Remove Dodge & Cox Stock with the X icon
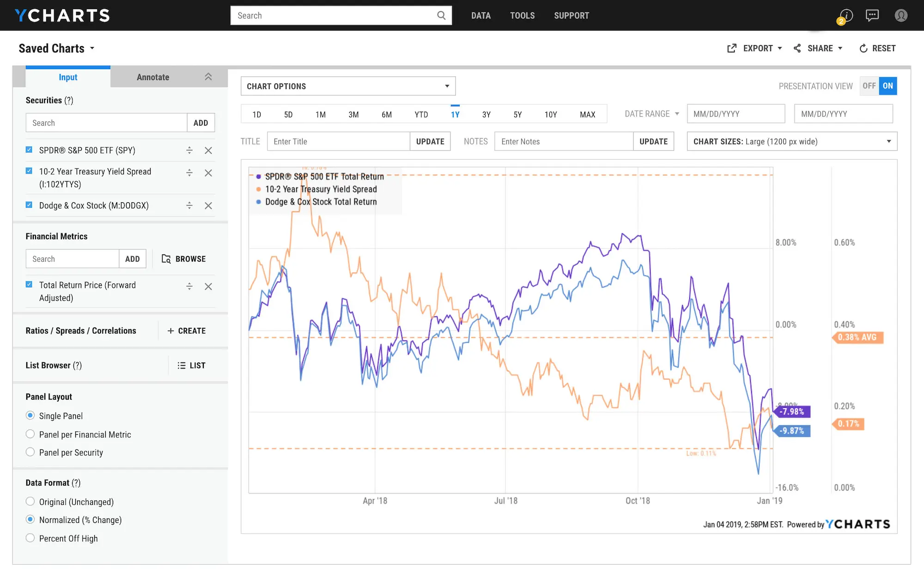The width and height of the screenshot is (924, 575). click(x=208, y=206)
